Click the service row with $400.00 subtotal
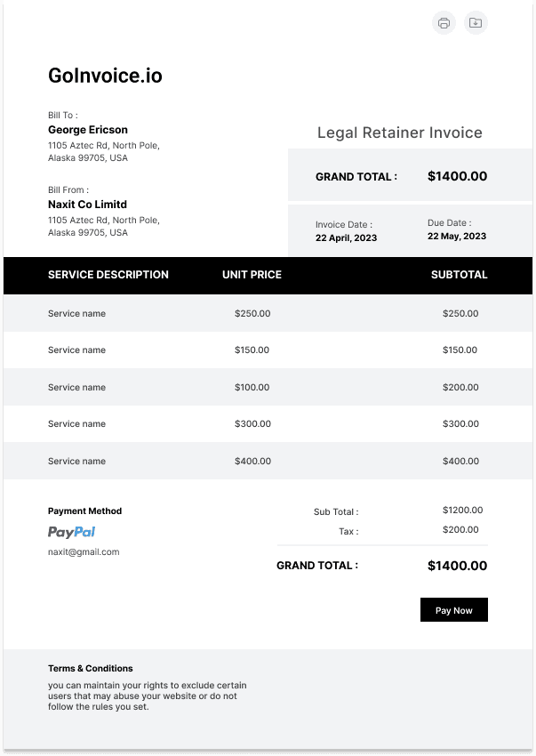Screen dimensions: 536x756 268,461
